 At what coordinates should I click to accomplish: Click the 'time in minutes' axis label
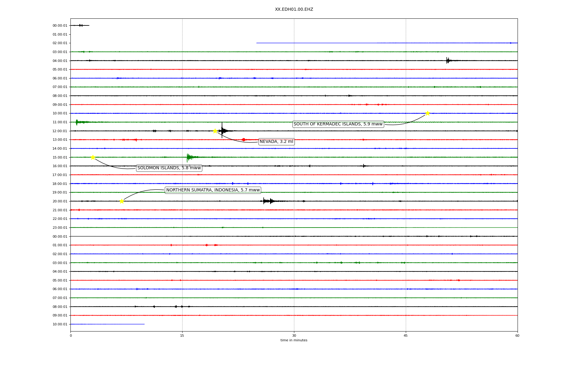294,340
